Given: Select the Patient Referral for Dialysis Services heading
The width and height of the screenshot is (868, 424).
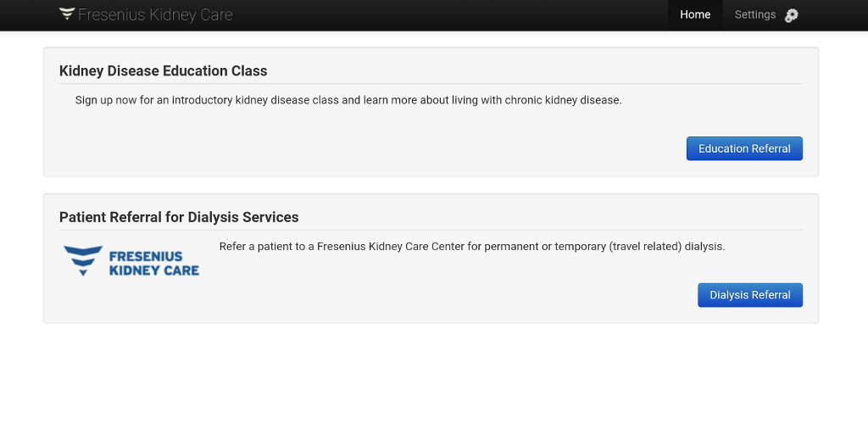Looking at the screenshot, I should pos(179,218).
